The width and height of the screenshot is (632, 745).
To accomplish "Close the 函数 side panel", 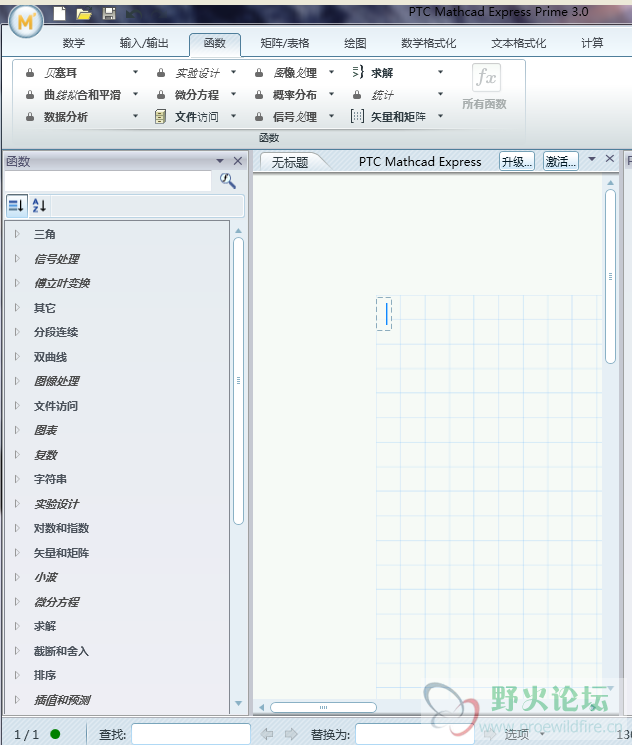I will coord(238,161).
